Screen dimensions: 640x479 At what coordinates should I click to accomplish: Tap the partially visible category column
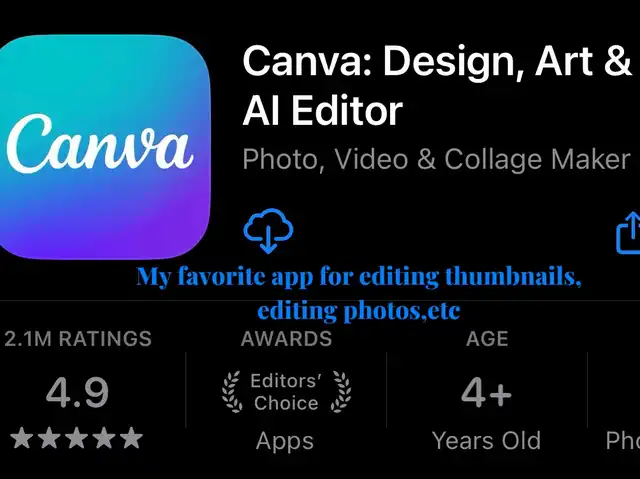click(x=623, y=441)
